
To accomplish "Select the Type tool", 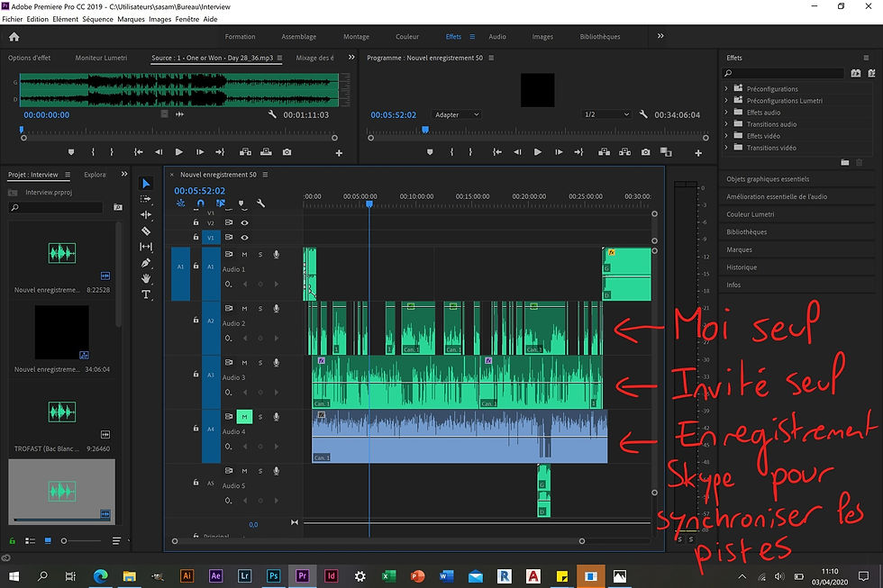I will [146, 294].
